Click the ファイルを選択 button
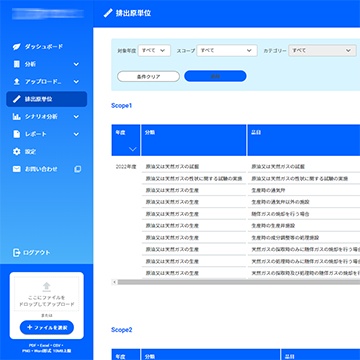 [x=47, y=328]
